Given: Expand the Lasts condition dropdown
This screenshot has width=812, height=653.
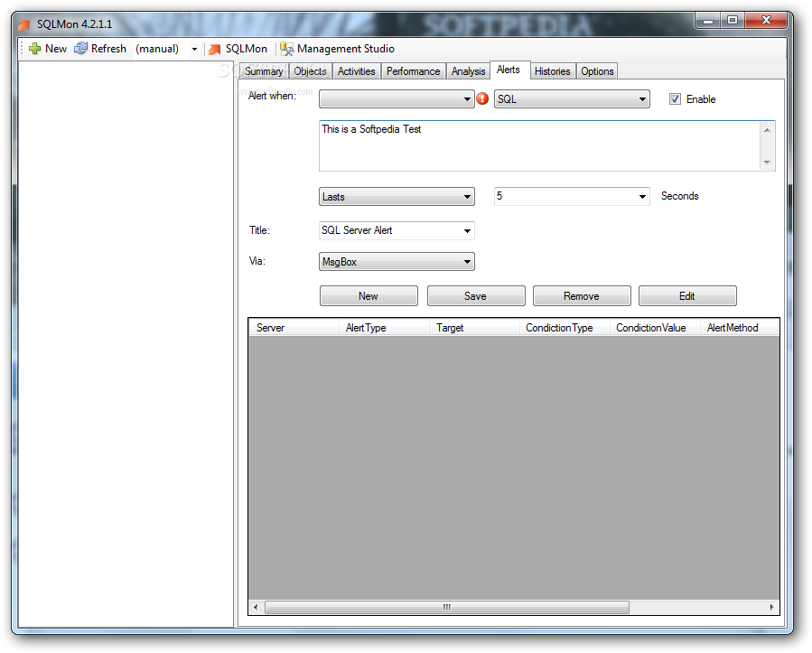Looking at the screenshot, I should [x=397, y=197].
